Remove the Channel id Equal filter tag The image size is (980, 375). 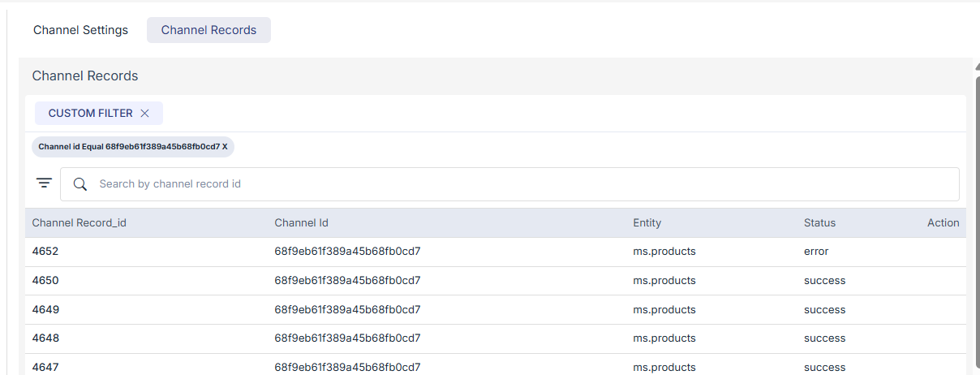226,147
